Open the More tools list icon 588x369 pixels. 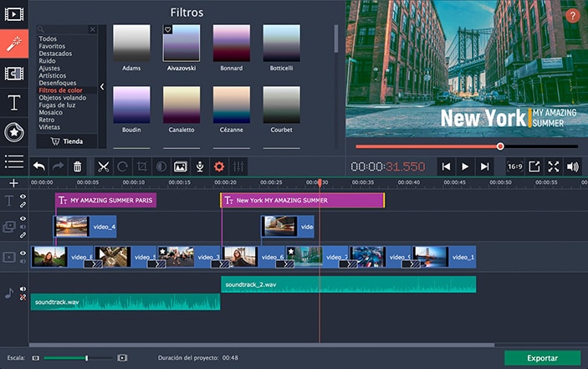[x=14, y=161]
